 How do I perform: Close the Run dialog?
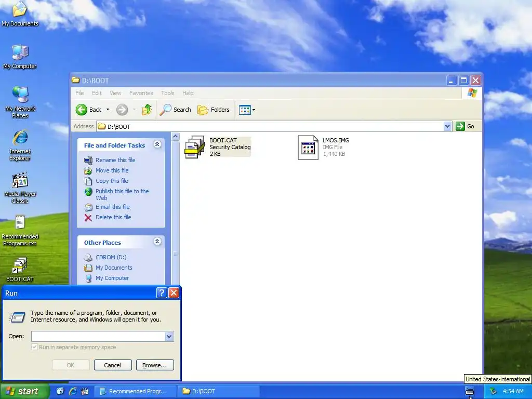tap(174, 292)
